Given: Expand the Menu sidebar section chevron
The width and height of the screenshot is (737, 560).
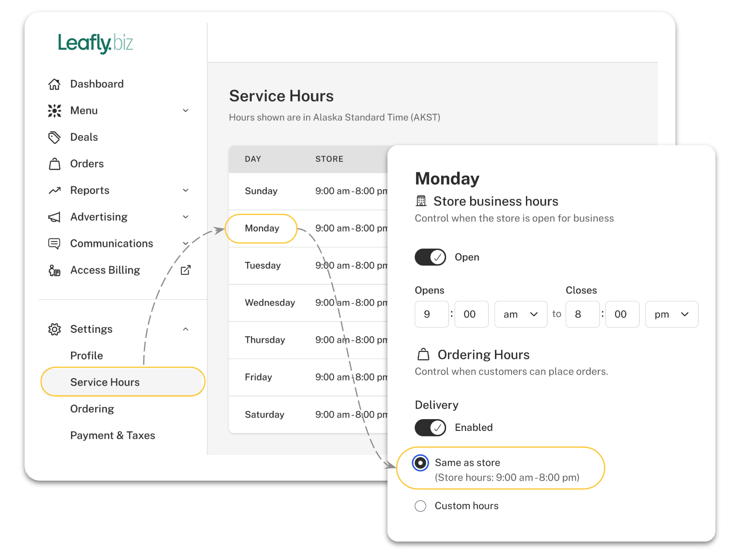Looking at the screenshot, I should [186, 111].
